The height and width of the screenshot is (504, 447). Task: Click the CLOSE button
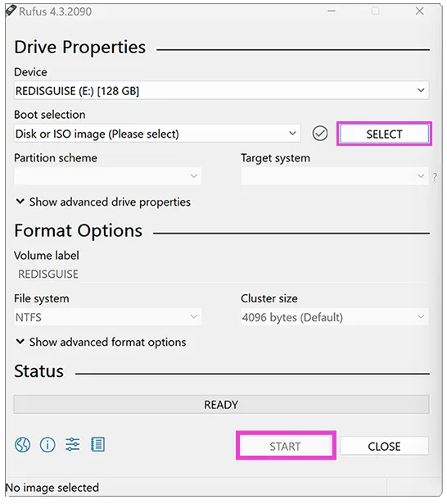click(x=384, y=446)
